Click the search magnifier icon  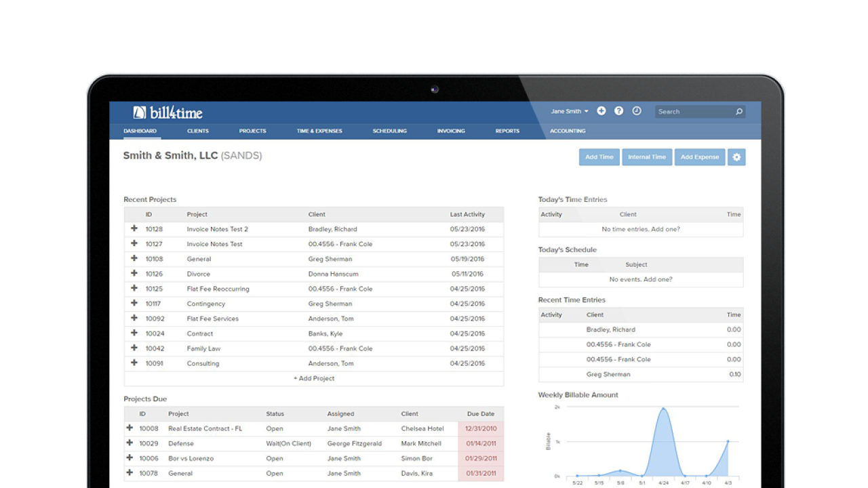click(x=738, y=112)
